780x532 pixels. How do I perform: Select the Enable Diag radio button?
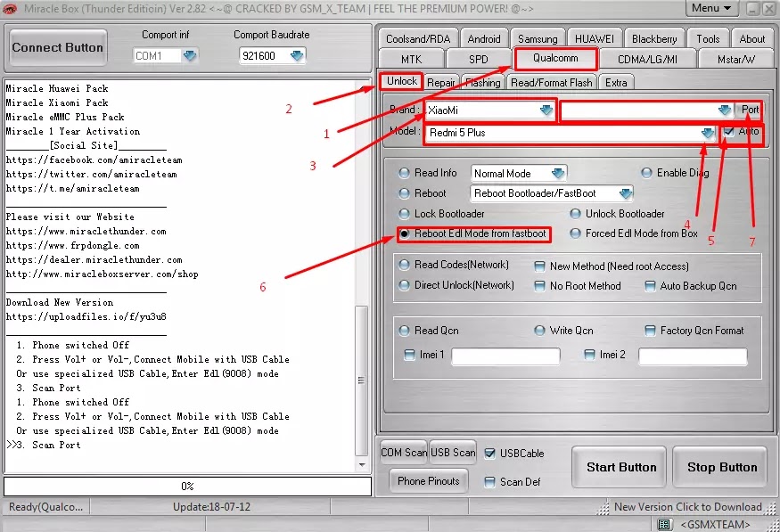pos(646,173)
